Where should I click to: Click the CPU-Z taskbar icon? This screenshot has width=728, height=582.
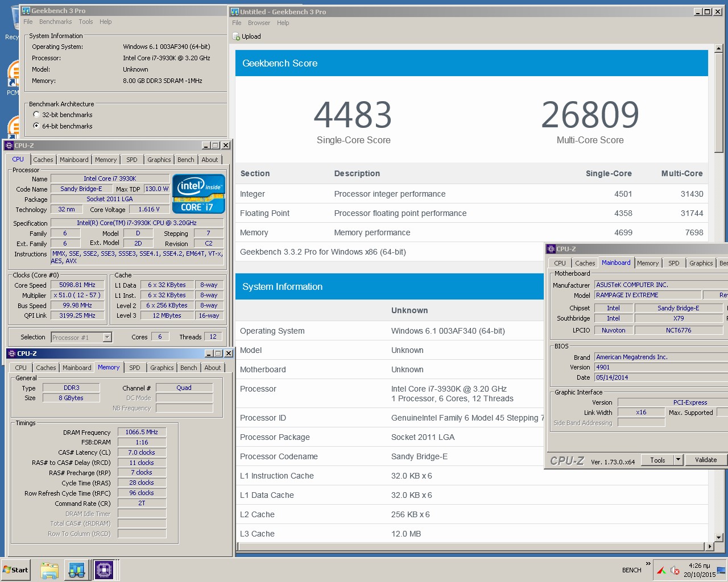[104, 569]
